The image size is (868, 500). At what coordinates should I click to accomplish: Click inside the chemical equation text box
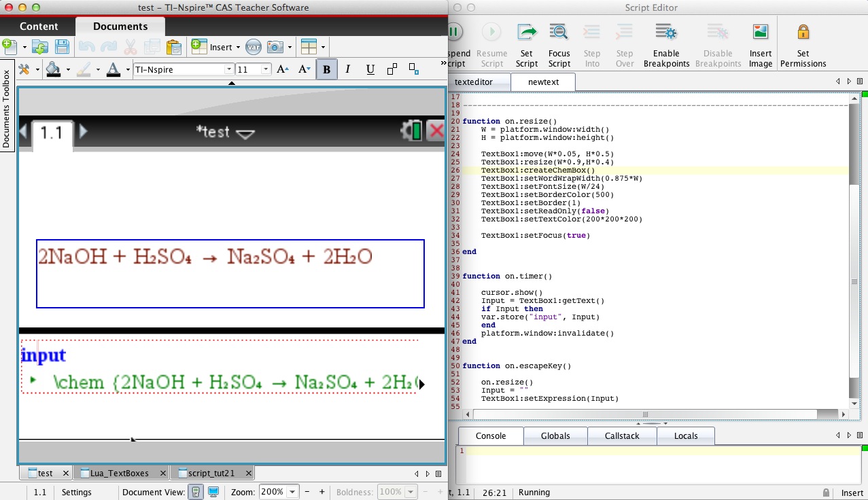point(230,274)
